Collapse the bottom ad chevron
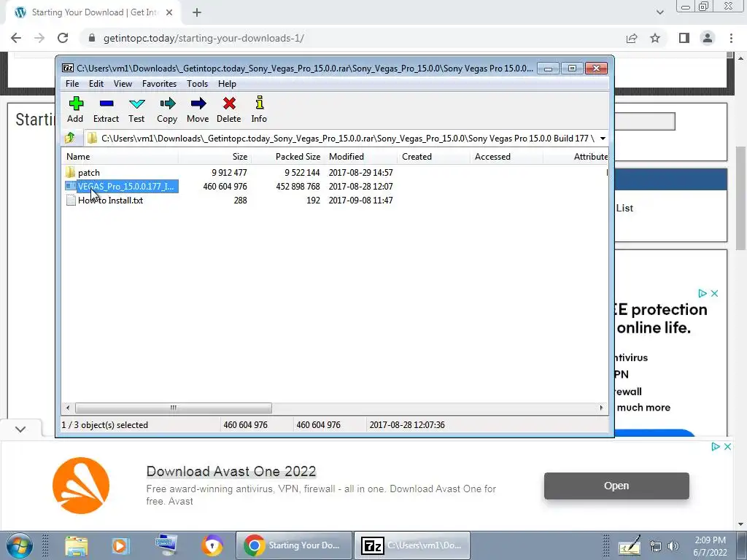 20,429
